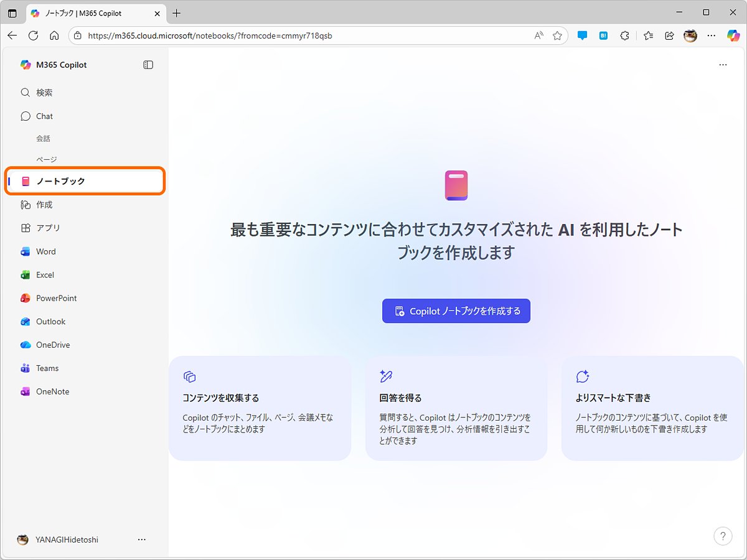
Task: Open the blue chat extension icon
Action: [582, 35]
